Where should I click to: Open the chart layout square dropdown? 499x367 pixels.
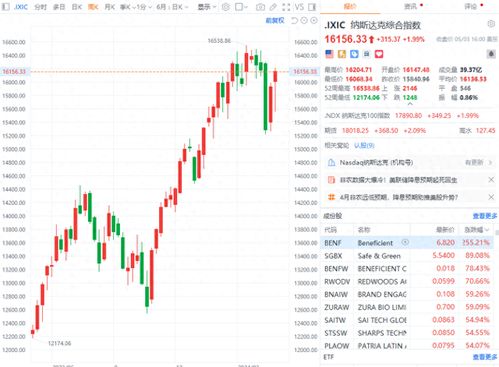click(x=241, y=7)
